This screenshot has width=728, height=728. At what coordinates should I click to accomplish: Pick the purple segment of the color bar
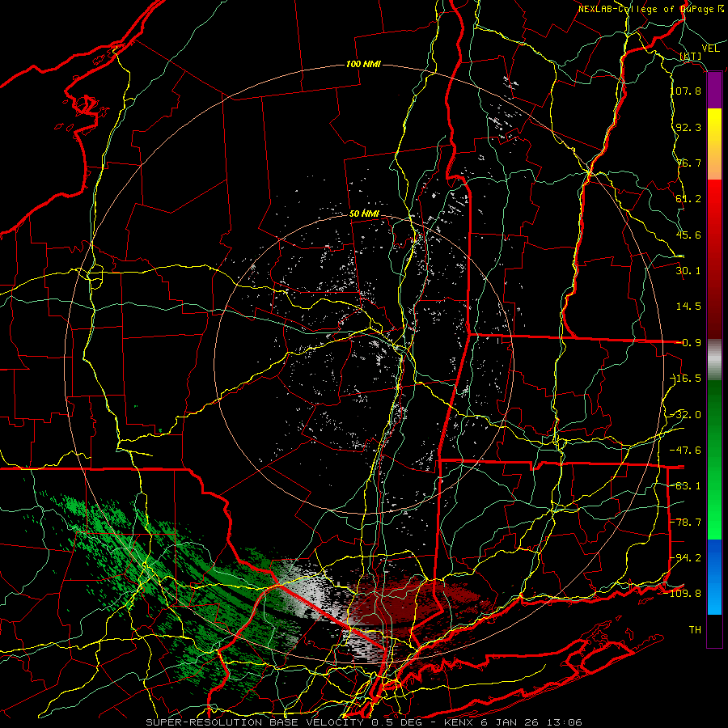714,91
